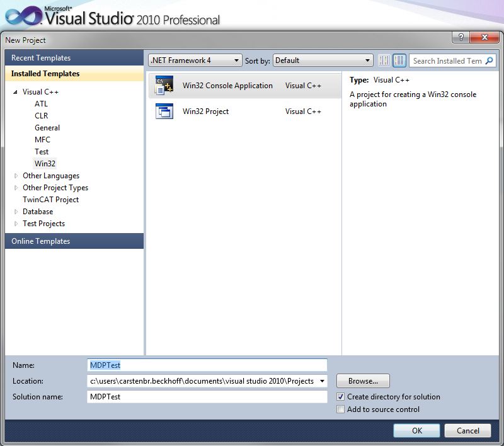
Task: Close the New Project dialog
Action: click(484, 38)
